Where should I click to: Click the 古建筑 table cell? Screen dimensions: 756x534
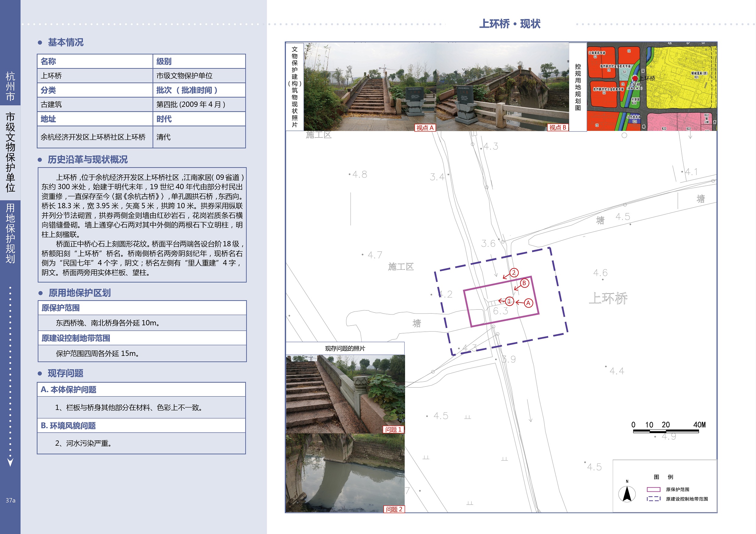pos(95,104)
